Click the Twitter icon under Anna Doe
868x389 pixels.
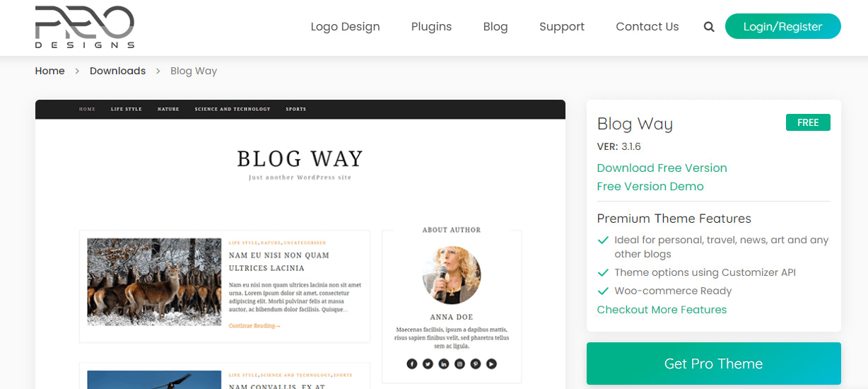pos(428,364)
